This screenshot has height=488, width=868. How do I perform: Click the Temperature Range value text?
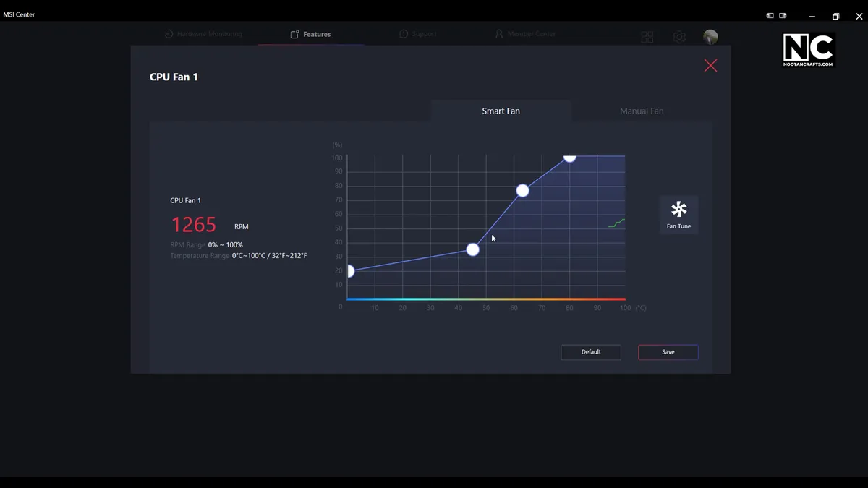coord(269,256)
